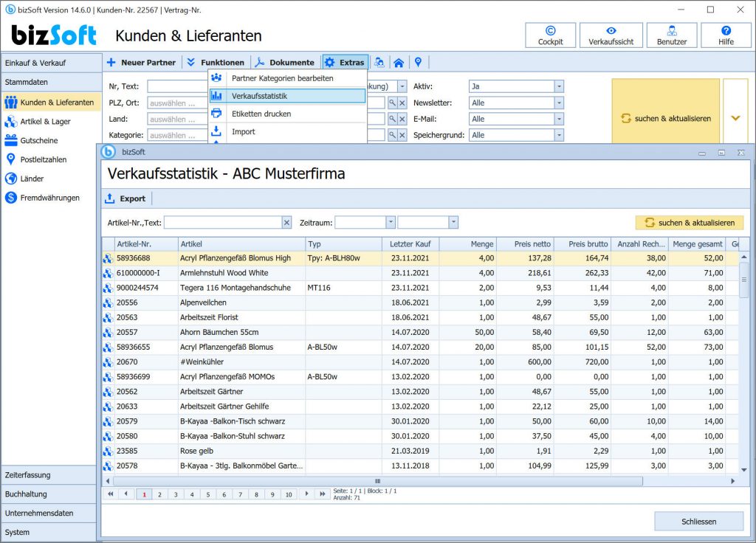Select Import in the Extras menu
Viewport: 756px width, 543px height.
(287, 131)
